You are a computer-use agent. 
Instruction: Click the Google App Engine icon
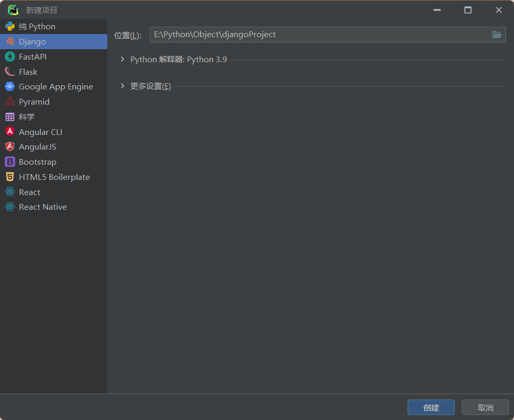(10, 86)
